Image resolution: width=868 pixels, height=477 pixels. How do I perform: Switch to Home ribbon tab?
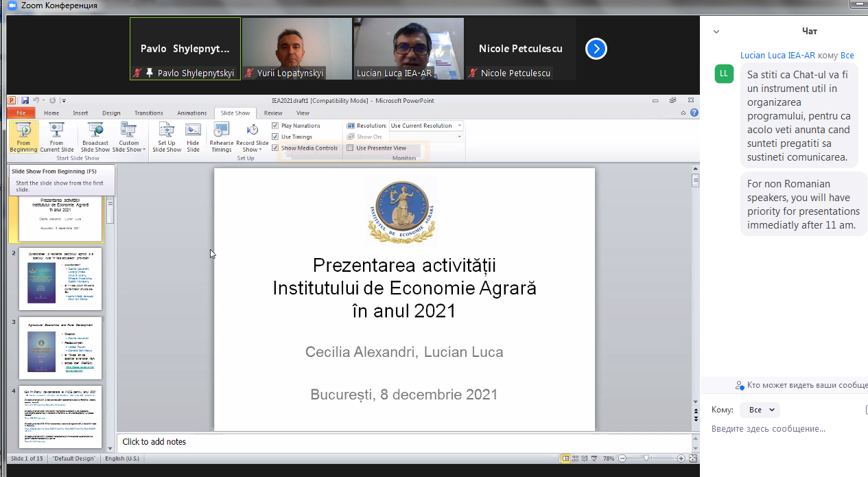(51, 113)
